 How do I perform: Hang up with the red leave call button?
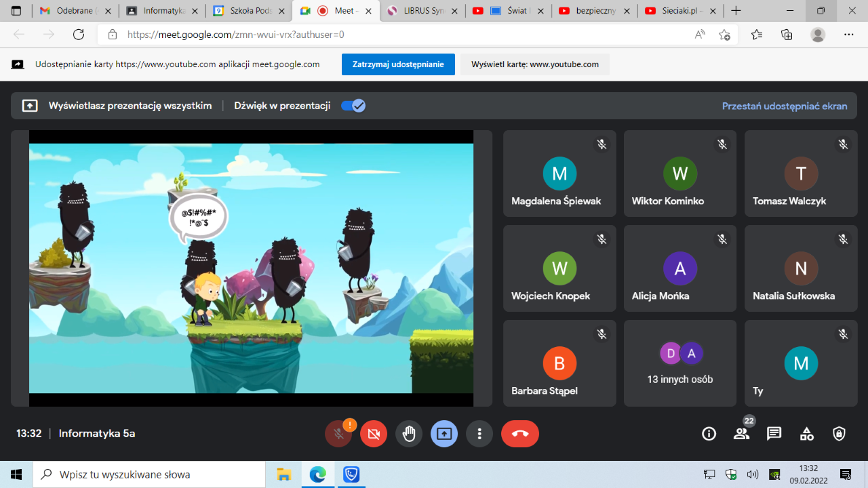tap(520, 434)
